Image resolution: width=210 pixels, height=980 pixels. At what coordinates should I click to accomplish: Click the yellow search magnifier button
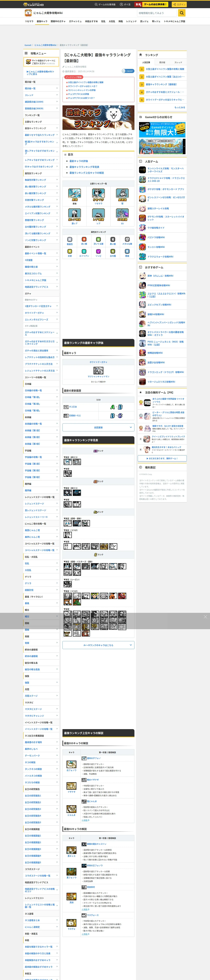pyautogui.click(x=182, y=13)
